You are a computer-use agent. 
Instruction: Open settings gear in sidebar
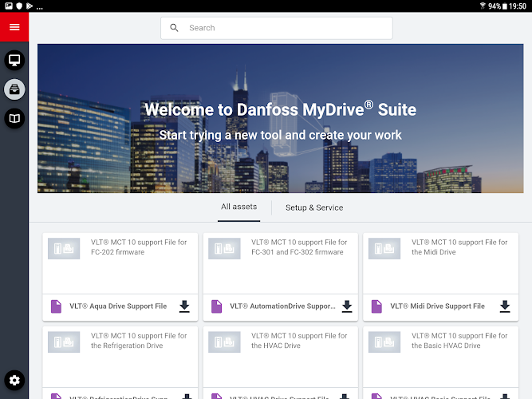[x=14, y=380]
